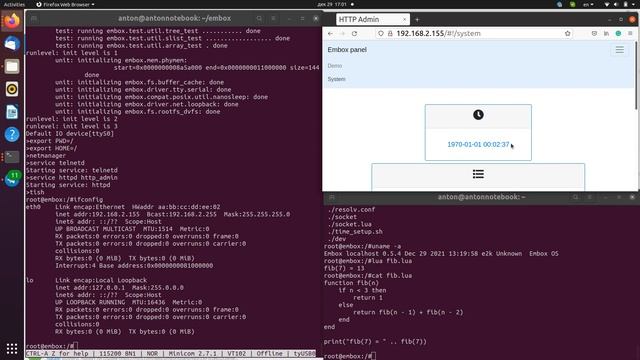The height and width of the screenshot is (360, 640).
Task: Close the HTTP Admin tab
Action: 404,19
